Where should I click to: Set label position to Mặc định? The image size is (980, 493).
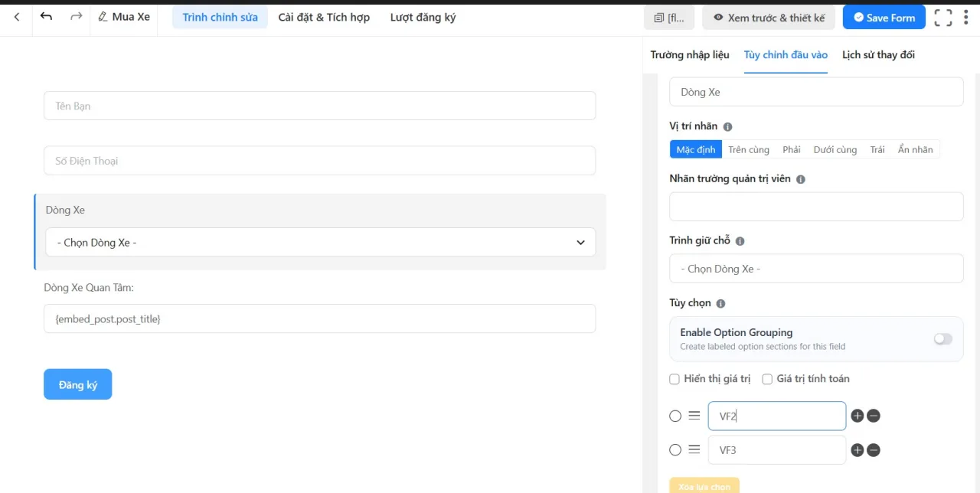pyautogui.click(x=696, y=149)
